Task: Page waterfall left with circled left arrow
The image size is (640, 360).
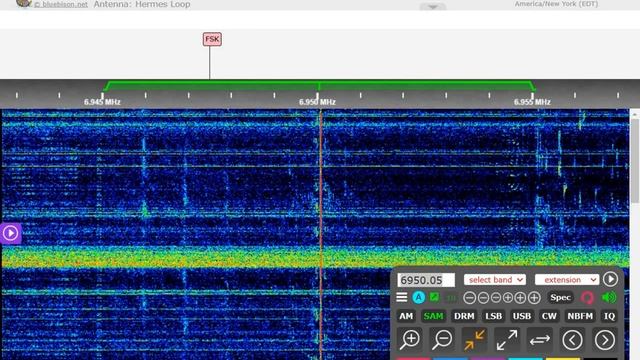Action: tap(572, 340)
